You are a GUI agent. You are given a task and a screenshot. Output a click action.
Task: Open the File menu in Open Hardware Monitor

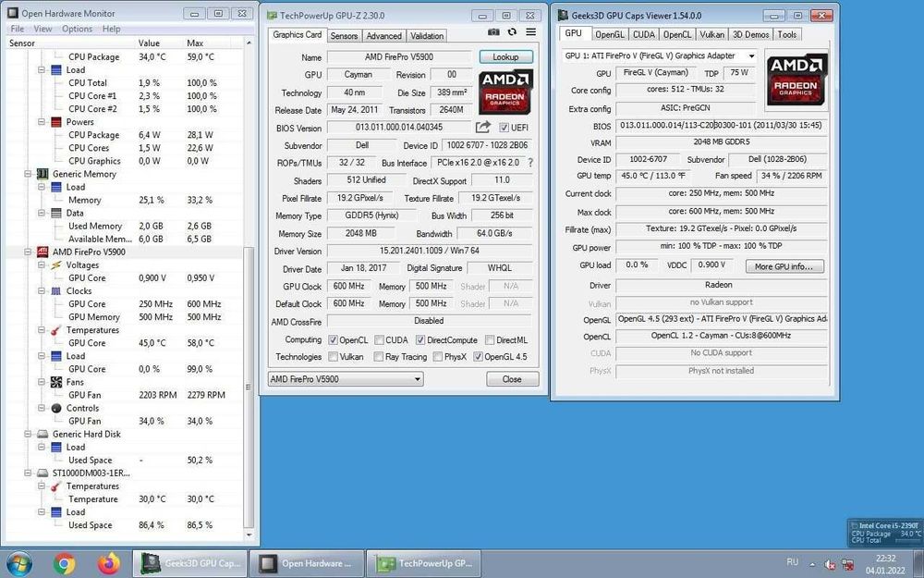17,29
